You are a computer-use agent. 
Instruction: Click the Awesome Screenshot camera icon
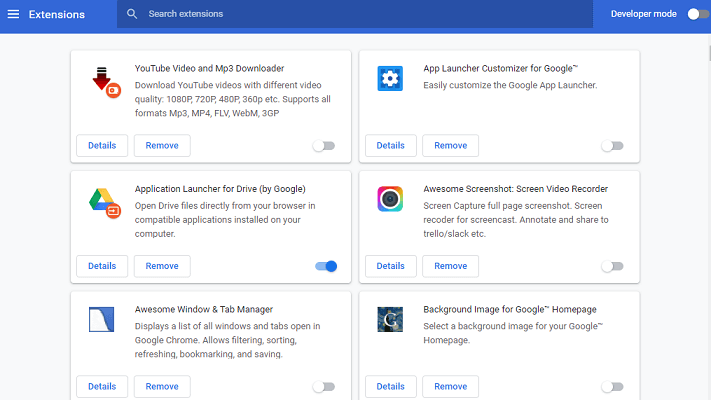click(390, 199)
